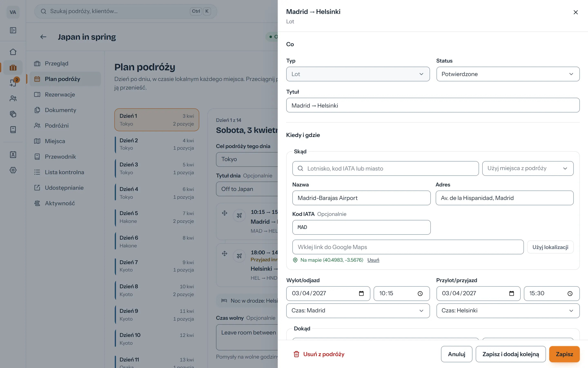588x368 pixels.
Task: Click the Google Maps link field
Action: [408, 247]
